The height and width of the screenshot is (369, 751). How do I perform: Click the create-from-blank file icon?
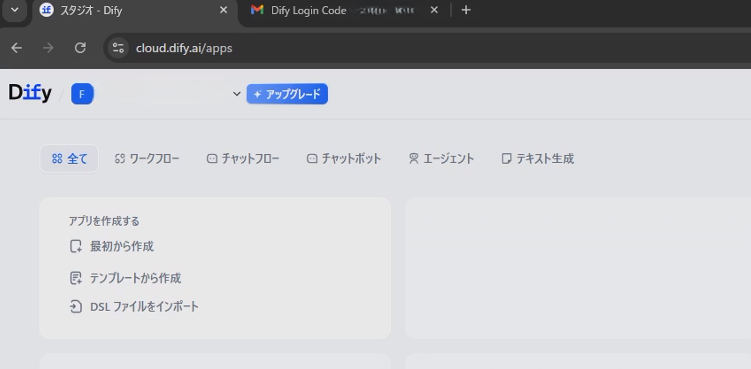point(76,247)
